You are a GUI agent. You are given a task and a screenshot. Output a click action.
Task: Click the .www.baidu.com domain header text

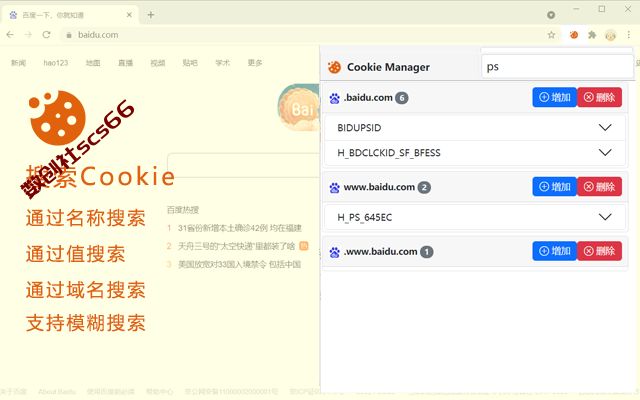(380, 251)
